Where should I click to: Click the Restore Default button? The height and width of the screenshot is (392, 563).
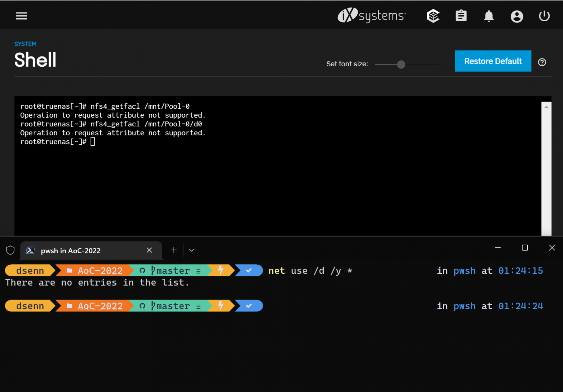493,61
